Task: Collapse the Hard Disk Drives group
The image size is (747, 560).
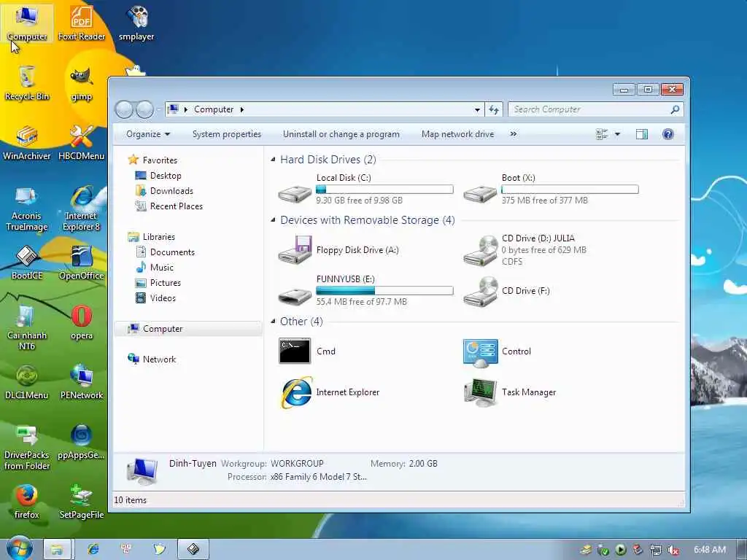Action: [x=273, y=160]
